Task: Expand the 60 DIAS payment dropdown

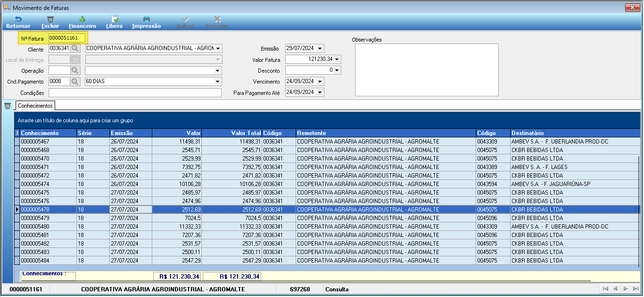Action: coord(218,81)
